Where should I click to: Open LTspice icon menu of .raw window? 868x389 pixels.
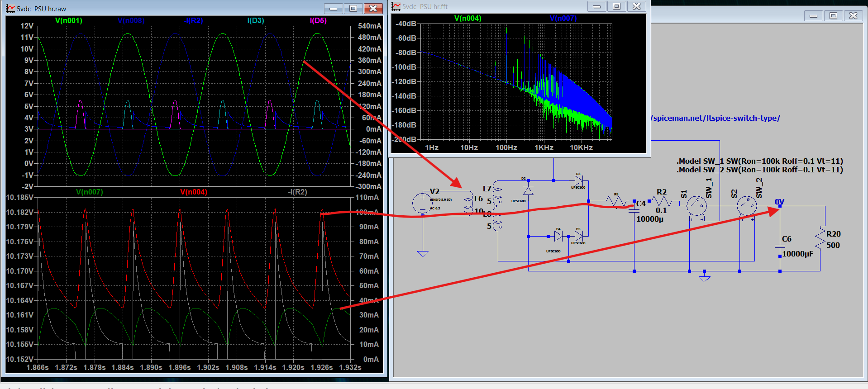10,9
